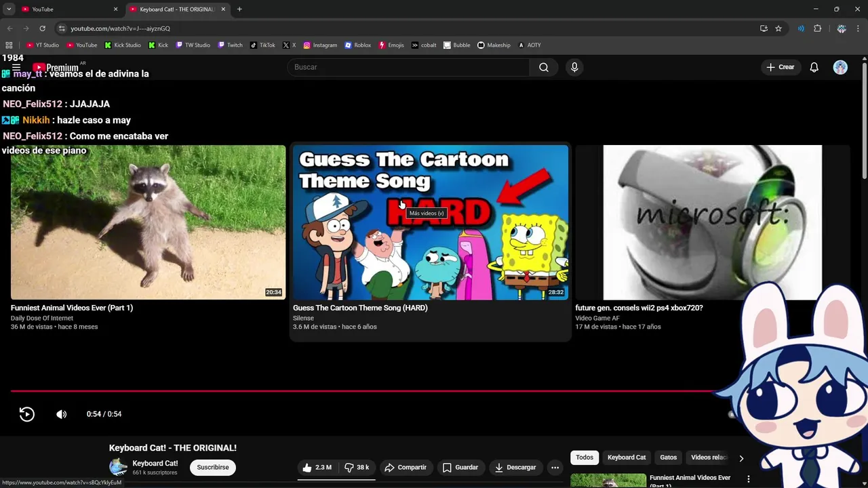The height and width of the screenshot is (488, 868).
Task: Open the Video Game AF channel link
Action: pos(597,319)
